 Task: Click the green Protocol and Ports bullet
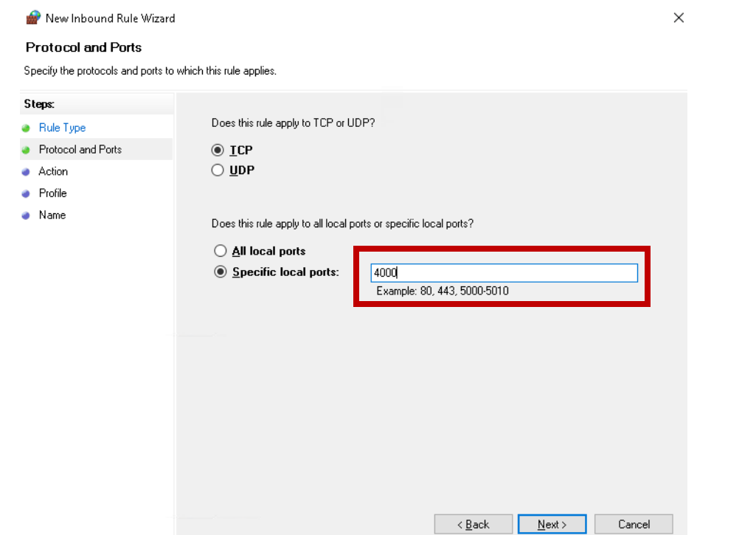[x=26, y=150]
